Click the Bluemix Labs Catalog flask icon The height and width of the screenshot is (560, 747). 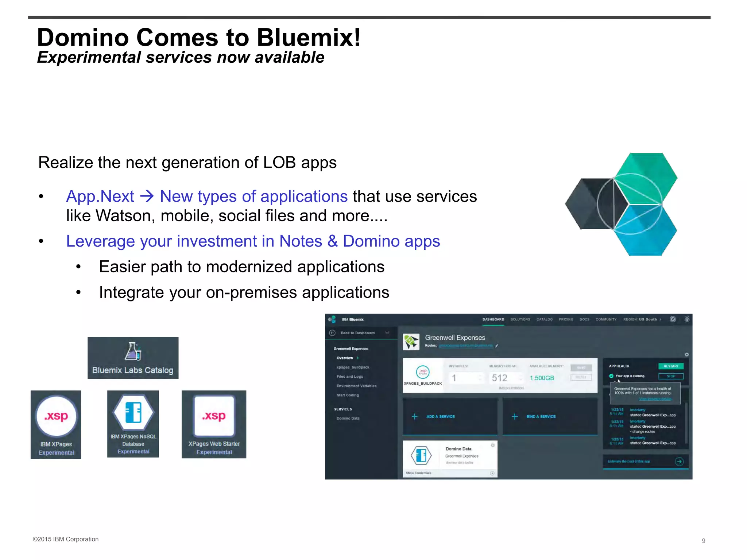(x=133, y=351)
